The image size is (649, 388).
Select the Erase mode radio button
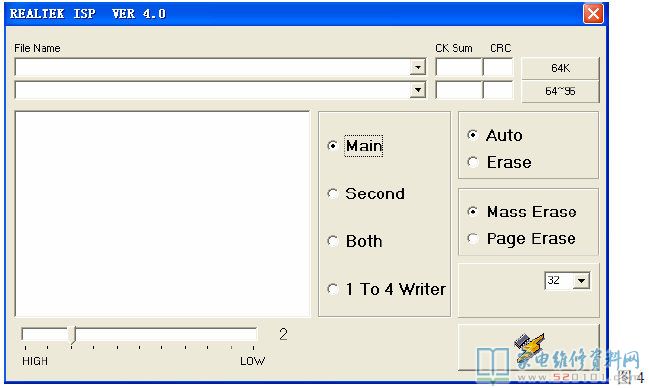pyautogui.click(x=473, y=162)
